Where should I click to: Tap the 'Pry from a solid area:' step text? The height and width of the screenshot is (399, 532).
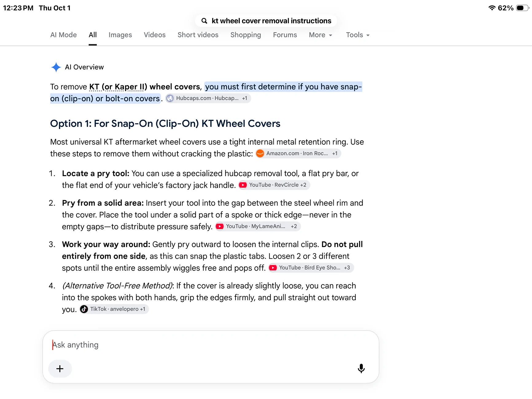pyautogui.click(x=103, y=203)
